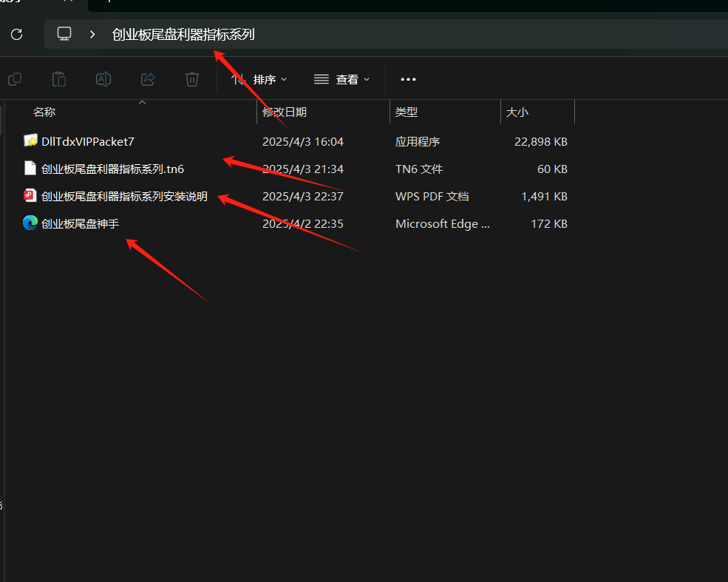Click the 创业板尾盘利器指标系列 breadcrumb

pos(183,34)
